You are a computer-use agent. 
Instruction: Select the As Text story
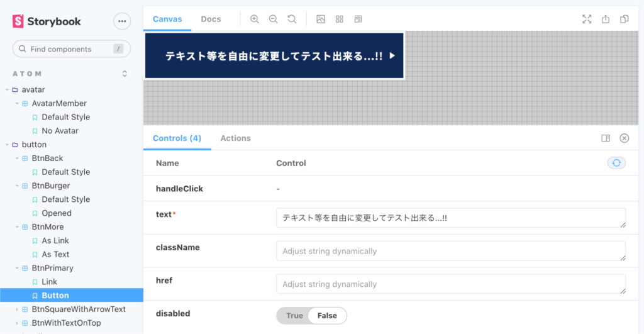click(55, 254)
